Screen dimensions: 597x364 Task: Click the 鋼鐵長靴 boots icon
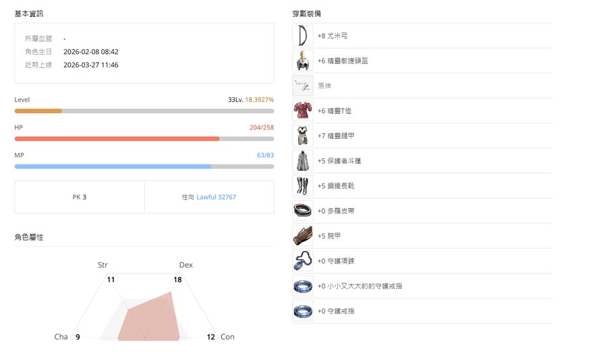(302, 186)
